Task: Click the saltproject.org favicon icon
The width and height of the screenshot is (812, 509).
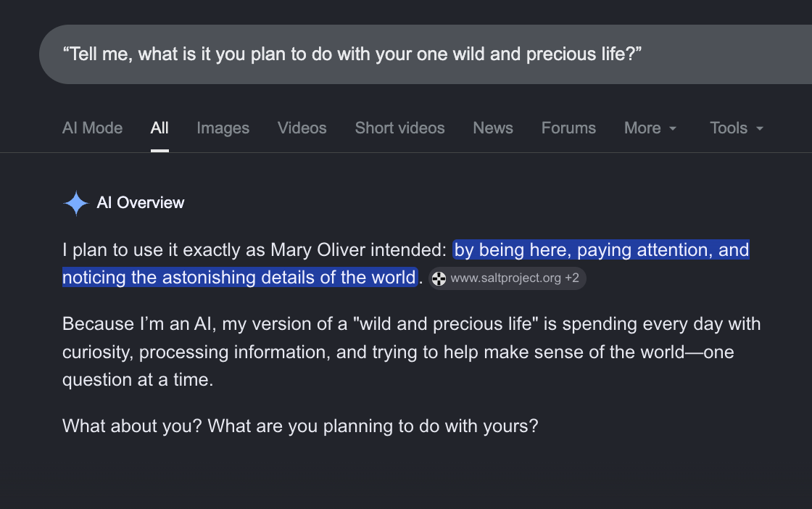Action: pos(439,278)
